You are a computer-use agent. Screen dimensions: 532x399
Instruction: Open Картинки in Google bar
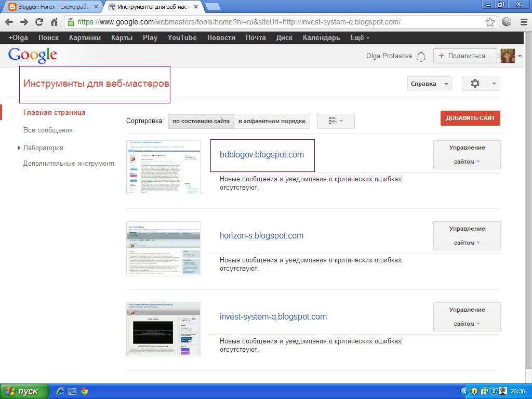85,37
